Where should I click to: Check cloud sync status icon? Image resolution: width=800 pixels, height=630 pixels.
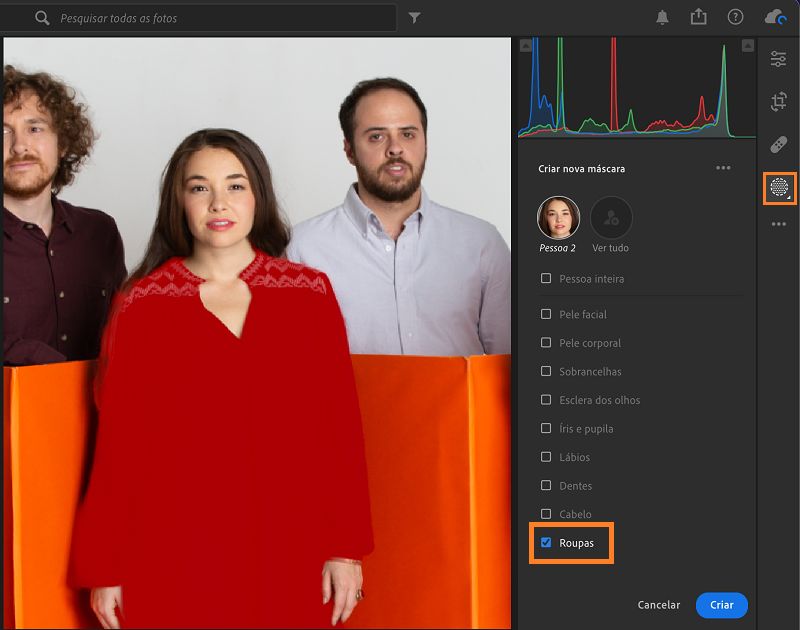(776, 17)
